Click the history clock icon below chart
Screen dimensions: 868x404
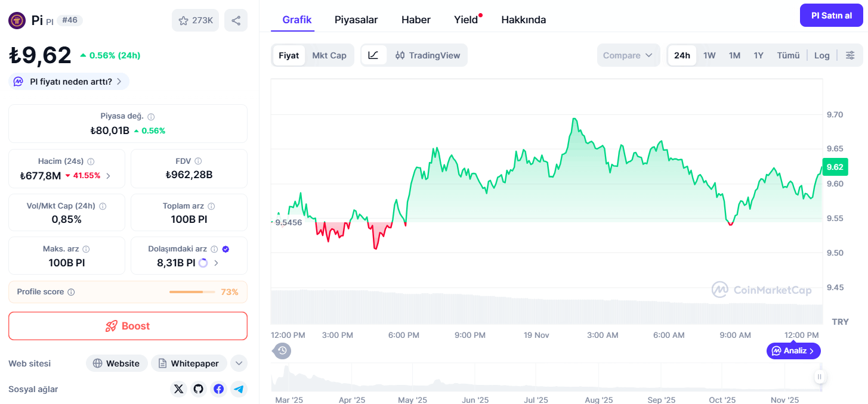pyautogui.click(x=282, y=350)
